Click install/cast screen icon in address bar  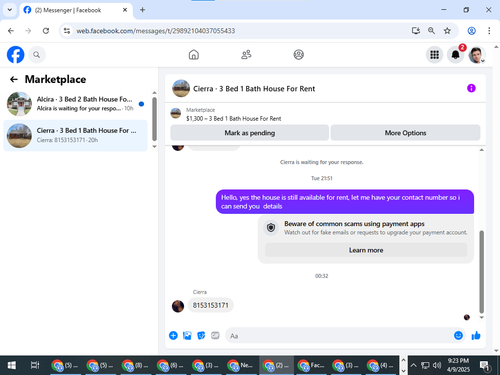tap(415, 31)
